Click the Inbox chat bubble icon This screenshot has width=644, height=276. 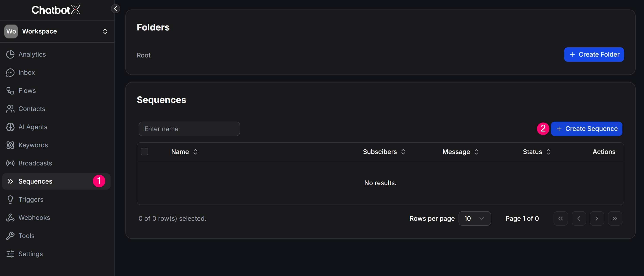pos(10,73)
